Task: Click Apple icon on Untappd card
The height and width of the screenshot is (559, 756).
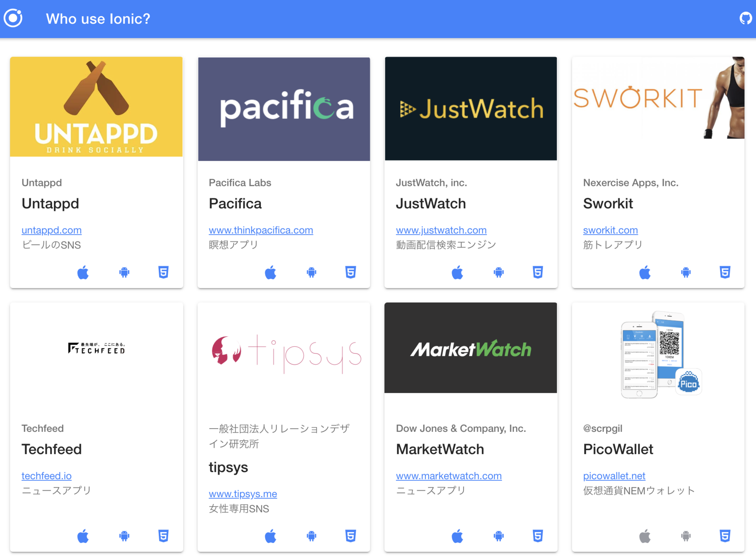Action: point(83,272)
